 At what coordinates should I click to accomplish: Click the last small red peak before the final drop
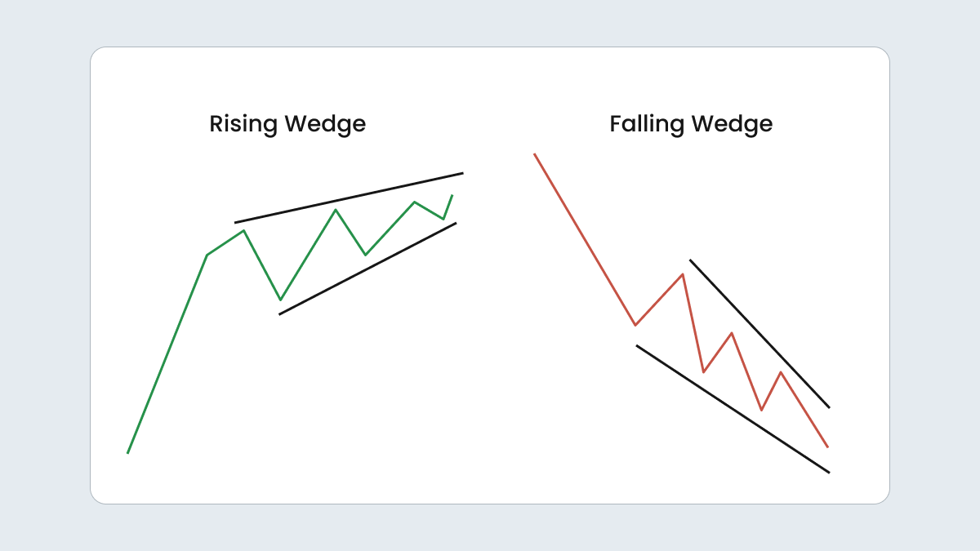(x=782, y=372)
